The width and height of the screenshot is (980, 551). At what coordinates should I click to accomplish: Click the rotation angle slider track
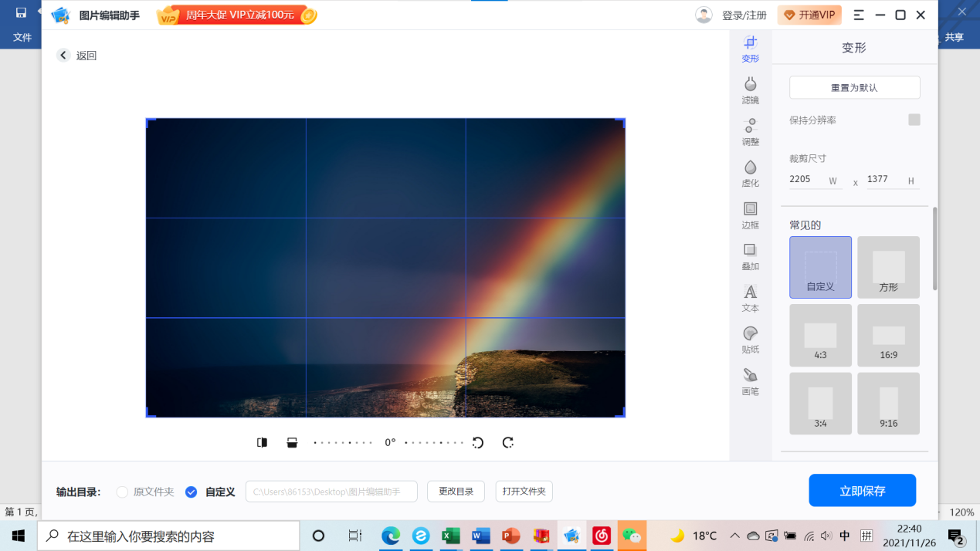[x=389, y=442]
